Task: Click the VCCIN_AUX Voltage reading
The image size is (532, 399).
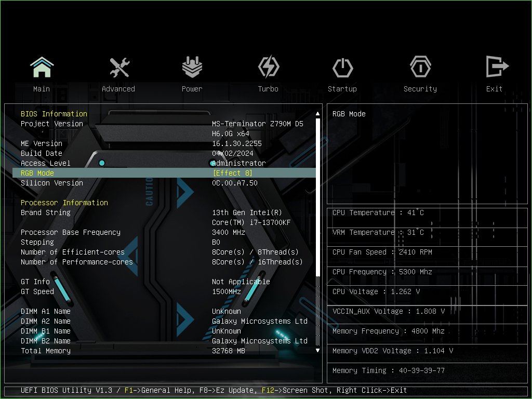Action: [x=389, y=311]
